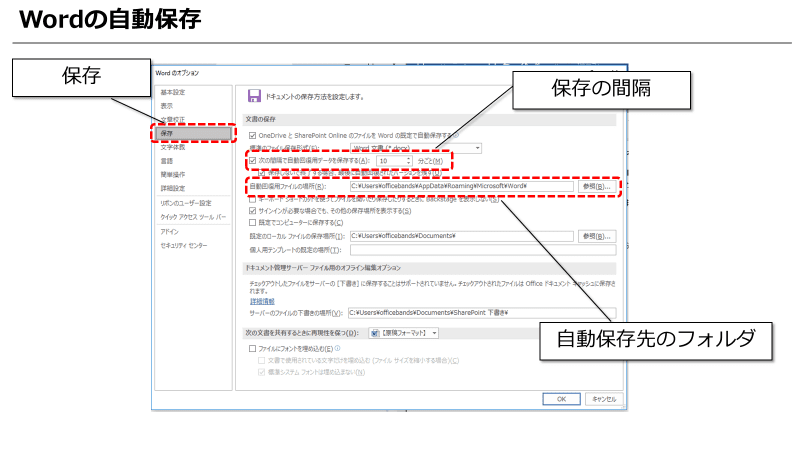
Task: Increase the auto-save minutes spinner value
Action: (x=410, y=157)
